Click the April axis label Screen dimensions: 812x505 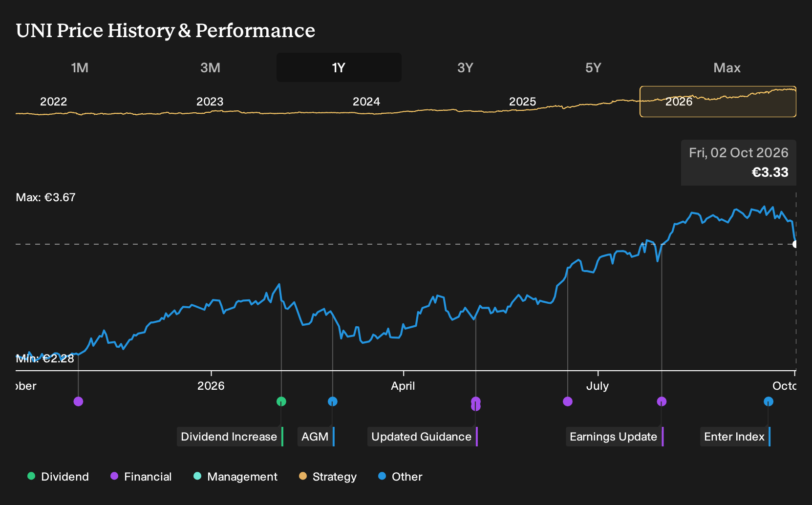coord(403,386)
